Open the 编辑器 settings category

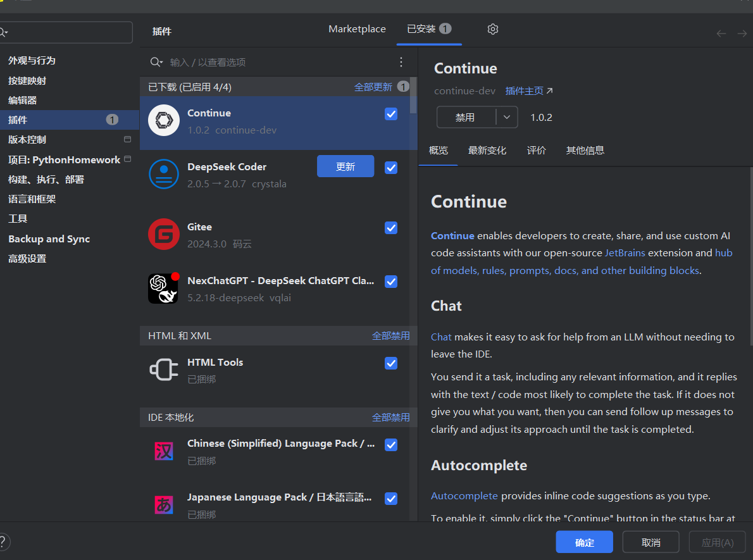click(x=22, y=100)
